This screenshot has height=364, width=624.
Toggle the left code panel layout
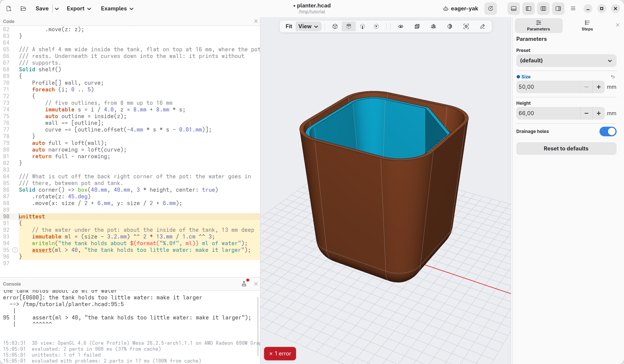[x=529, y=9]
